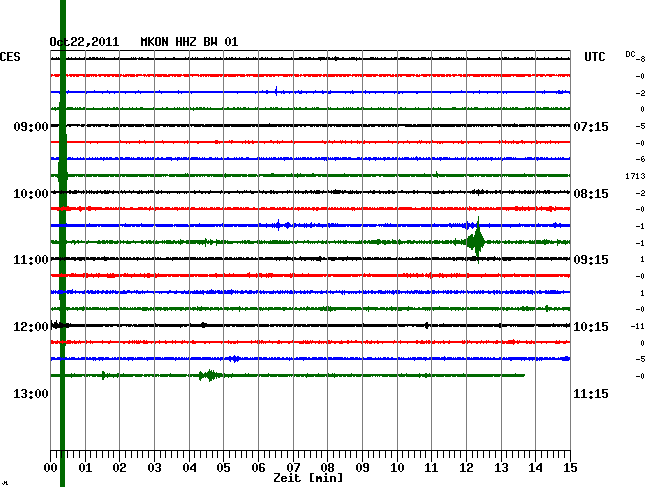Click the small green spike near minute 01.5 on last trace
650x494 pixels.
point(103,375)
